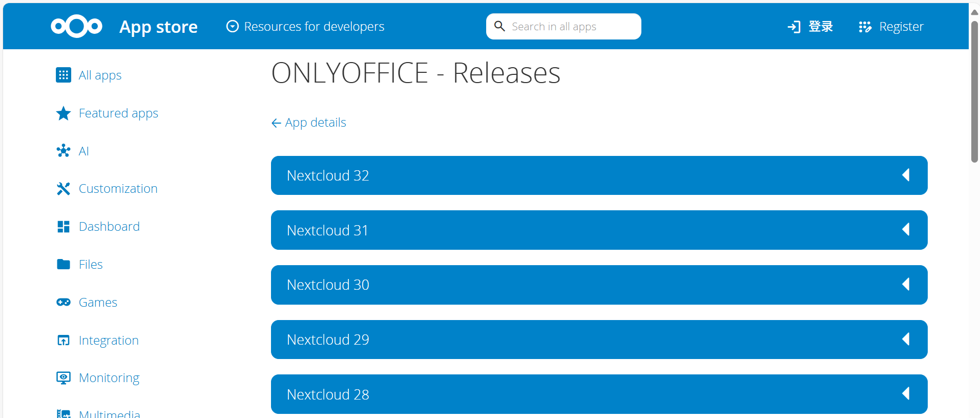
Task: Click the Nextcloud 30 collapse triangle
Action: (906, 284)
